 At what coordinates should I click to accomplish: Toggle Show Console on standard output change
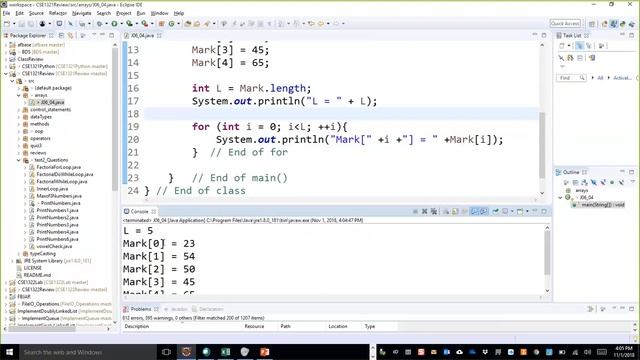tap(474, 211)
